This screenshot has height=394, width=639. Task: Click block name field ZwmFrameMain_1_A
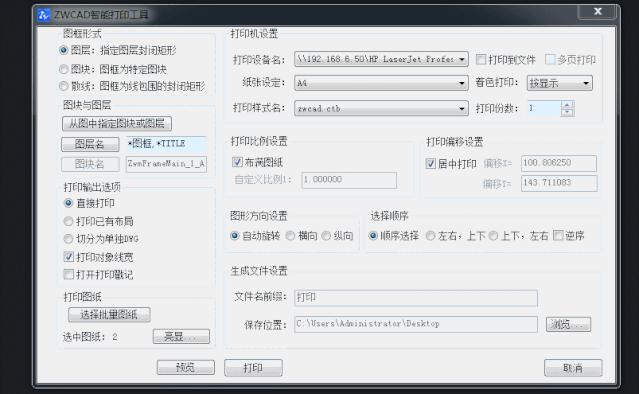(x=166, y=164)
